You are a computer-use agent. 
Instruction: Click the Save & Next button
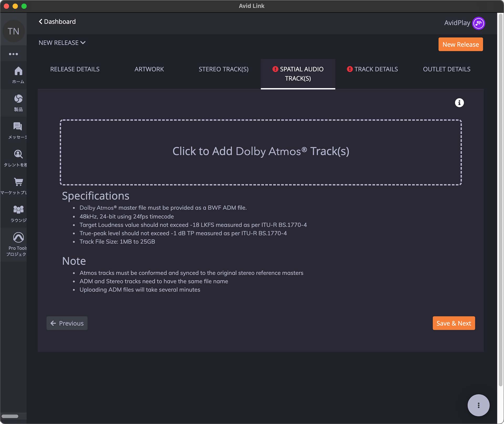(x=453, y=323)
